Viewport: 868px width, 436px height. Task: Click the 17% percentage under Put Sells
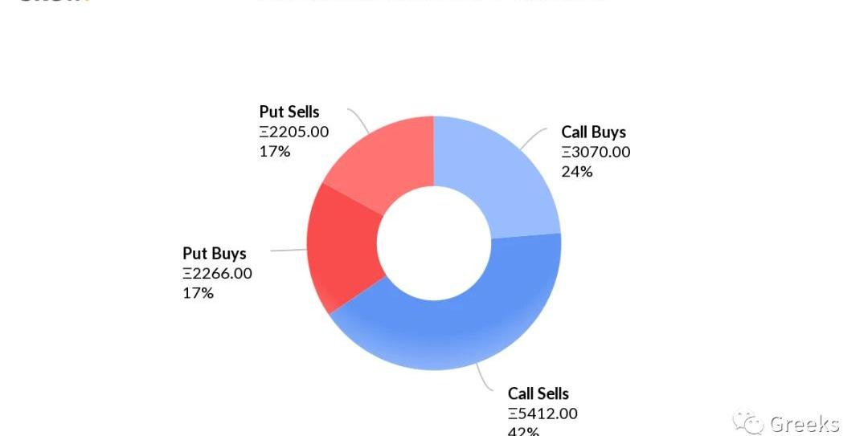pos(274,151)
